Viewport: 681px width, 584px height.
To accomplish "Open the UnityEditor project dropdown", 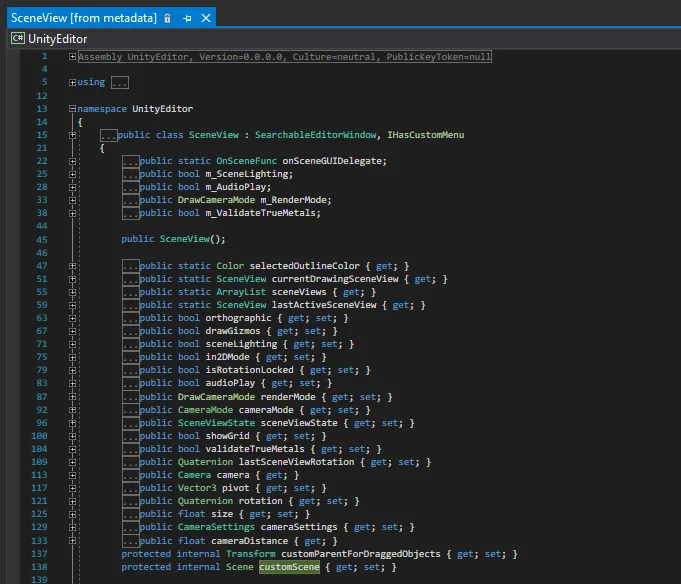I will point(57,39).
